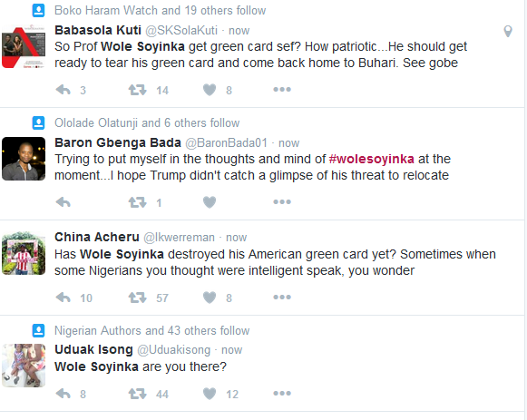Open @SKSolaKuti profile handle link
This screenshot has width=527, height=420.
click(181, 31)
